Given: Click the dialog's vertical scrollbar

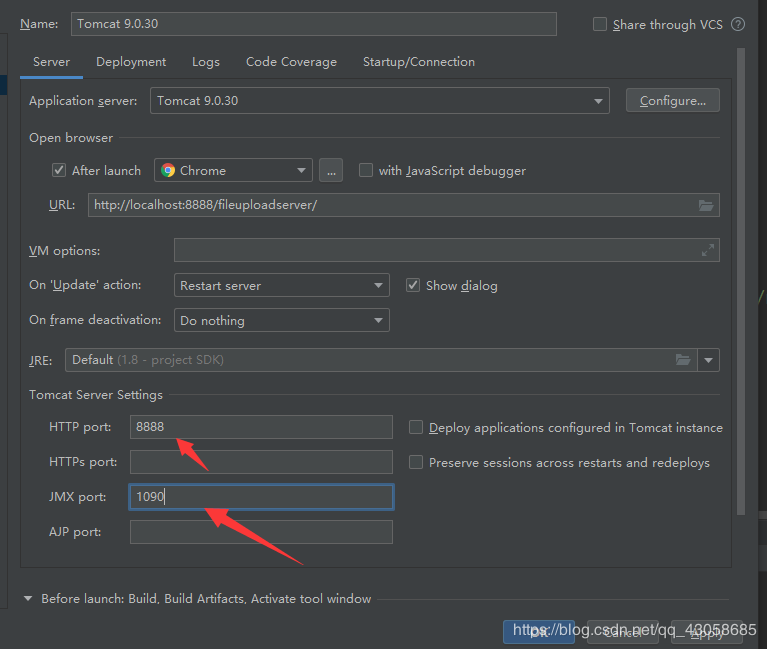Looking at the screenshot, I should point(741,281).
